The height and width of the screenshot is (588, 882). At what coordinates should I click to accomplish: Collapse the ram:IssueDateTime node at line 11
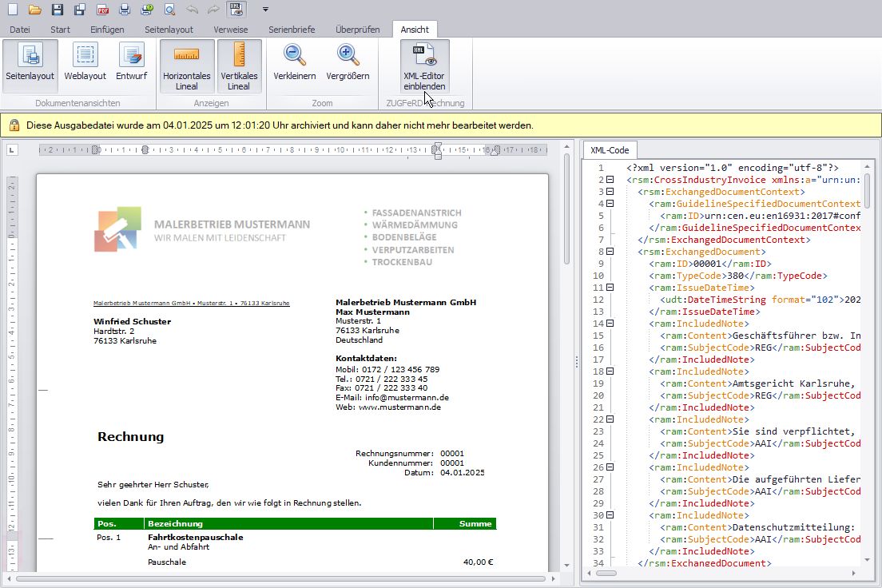[x=610, y=288]
